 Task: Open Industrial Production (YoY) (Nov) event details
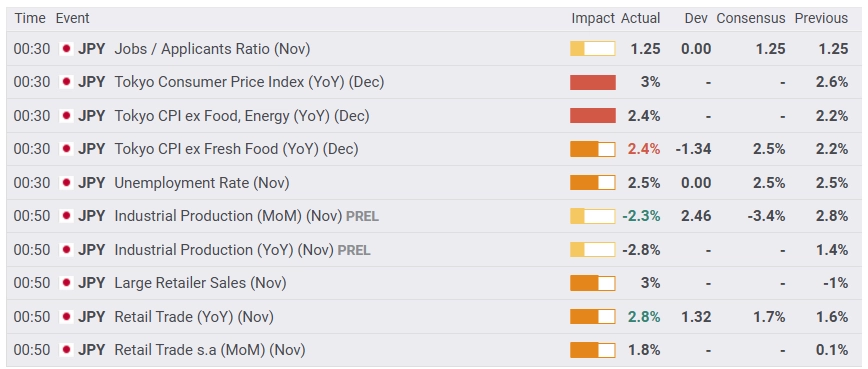tap(225, 250)
